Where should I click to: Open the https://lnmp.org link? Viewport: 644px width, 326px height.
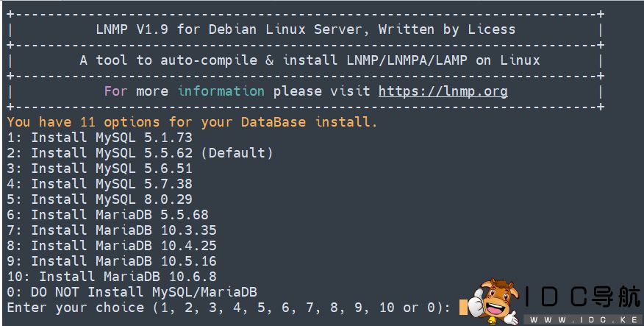coord(443,92)
